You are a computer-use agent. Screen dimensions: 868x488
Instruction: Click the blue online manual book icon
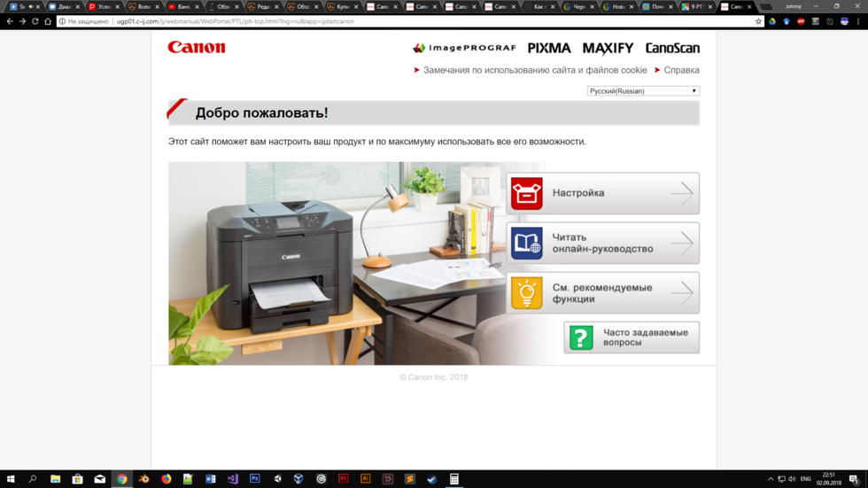[526, 244]
